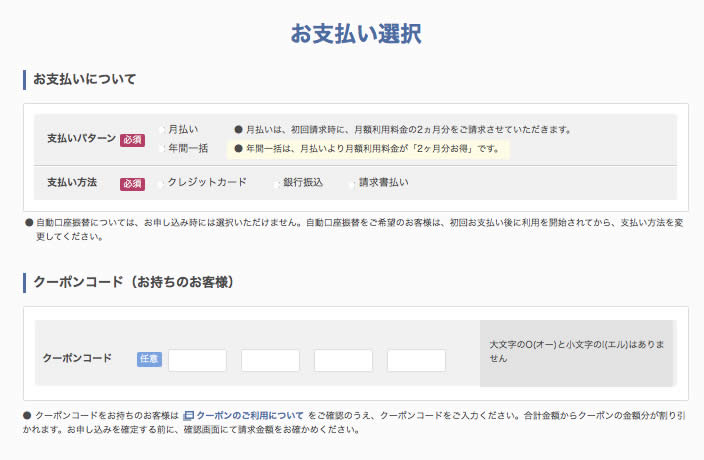The width and height of the screenshot is (704, 460).
Task: Click the 必須 badge next to 支払いパターン
Action: (133, 140)
